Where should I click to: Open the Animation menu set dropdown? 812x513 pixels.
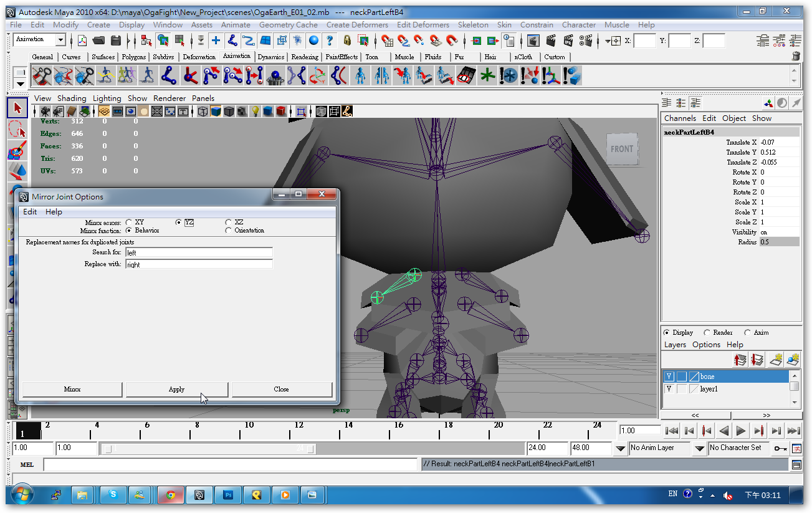pos(39,39)
